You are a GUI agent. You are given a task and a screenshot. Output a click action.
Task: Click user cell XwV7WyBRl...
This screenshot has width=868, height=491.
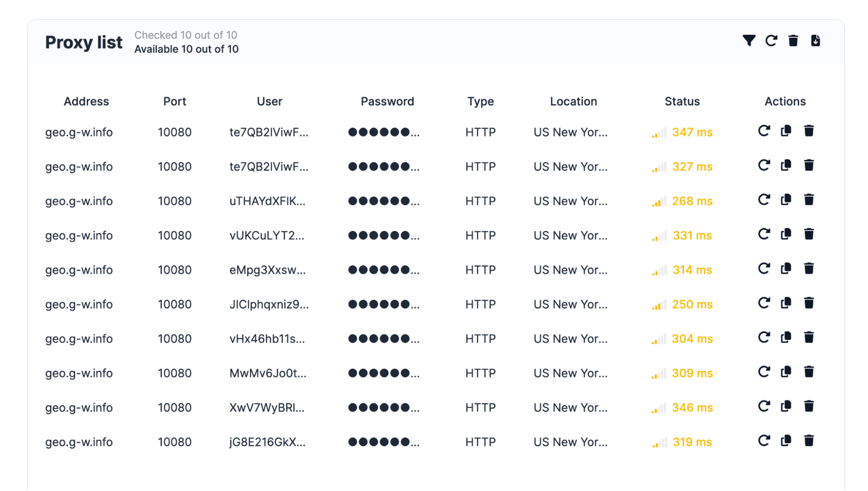(267, 408)
